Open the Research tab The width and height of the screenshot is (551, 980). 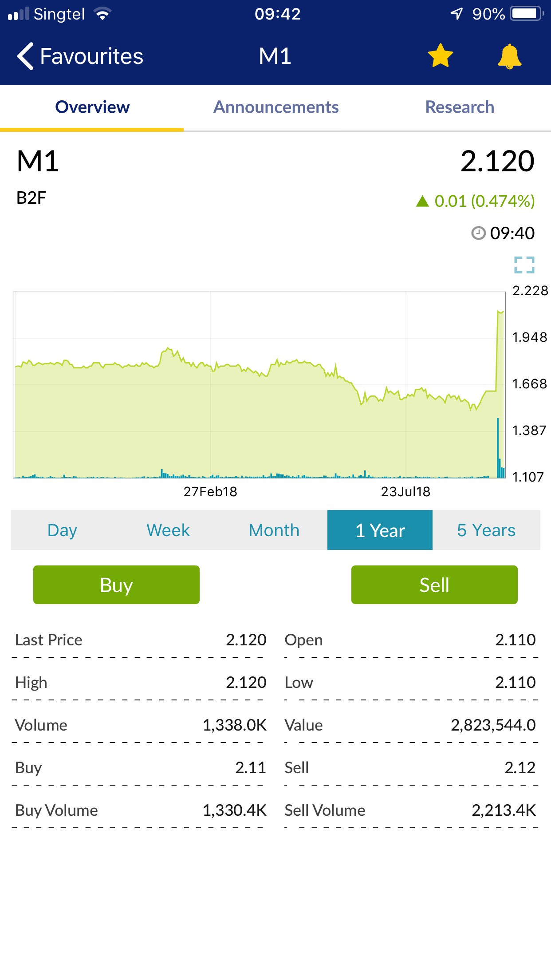coord(460,107)
